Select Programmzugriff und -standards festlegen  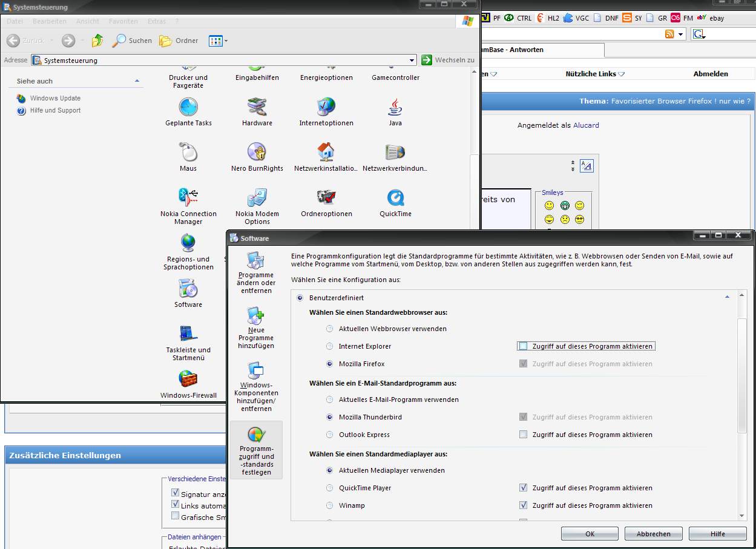(256, 450)
